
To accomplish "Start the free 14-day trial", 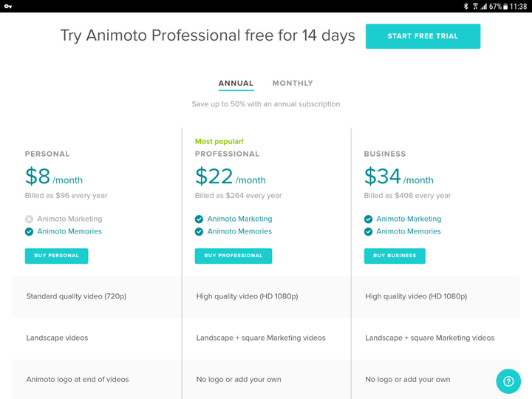I will 423,36.
